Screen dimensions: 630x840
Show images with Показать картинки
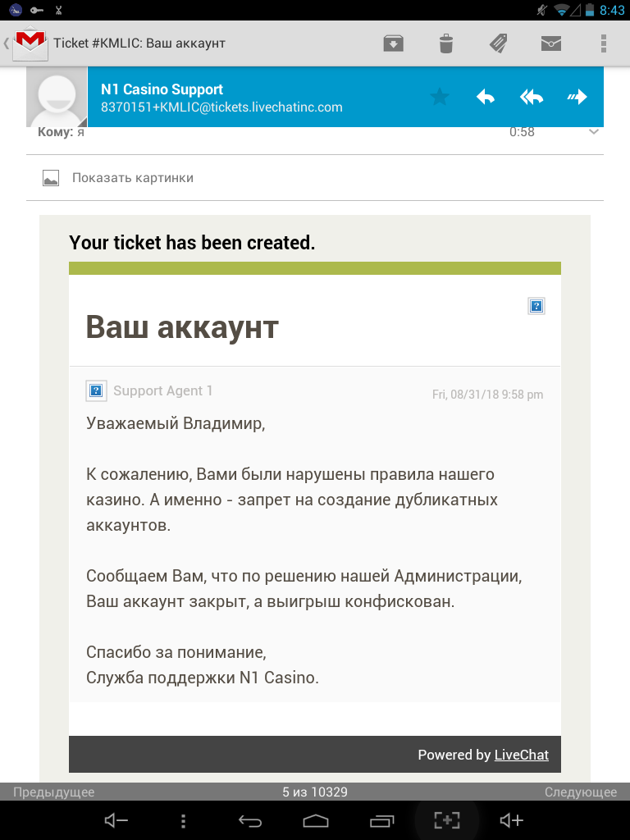132,178
